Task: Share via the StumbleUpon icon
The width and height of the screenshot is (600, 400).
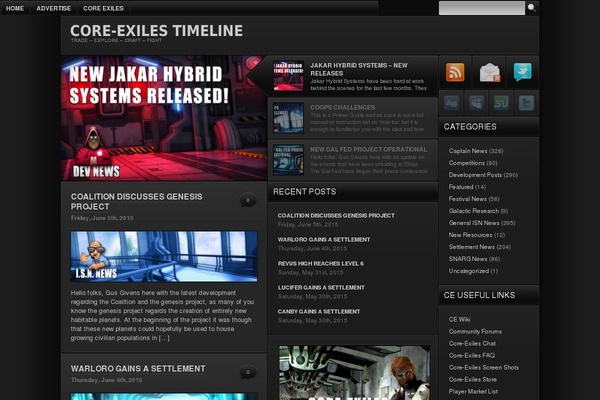Action: pos(501,103)
